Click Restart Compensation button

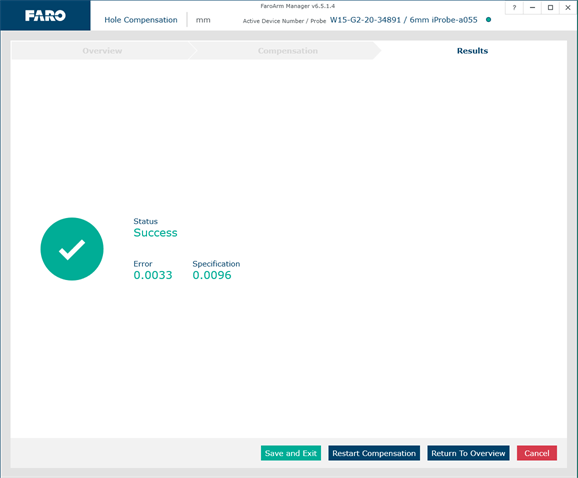pos(374,453)
